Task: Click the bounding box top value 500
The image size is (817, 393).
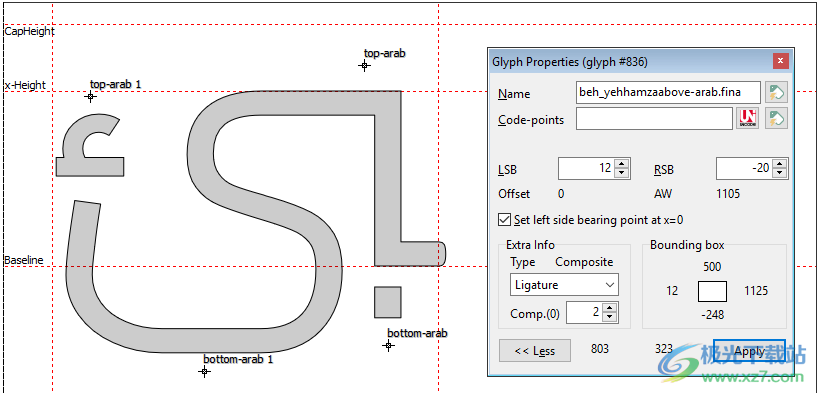Action: (712, 267)
